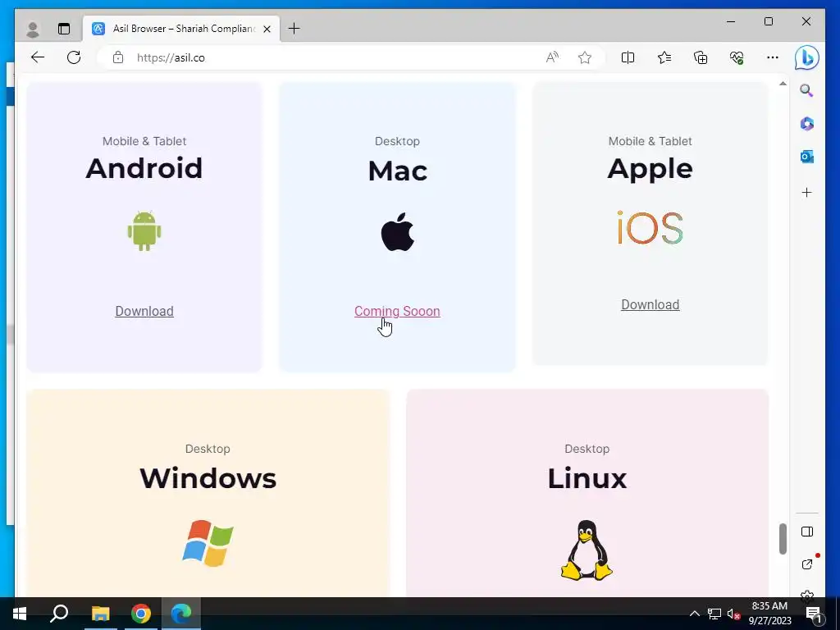Viewport: 840px width, 630px height.
Task: Open the Windows Start menu
Action: (20, 614)
